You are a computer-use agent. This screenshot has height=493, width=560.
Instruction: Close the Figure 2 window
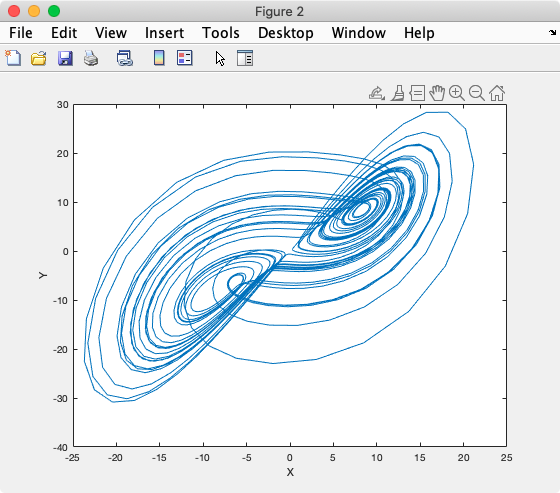coord(14,11)
